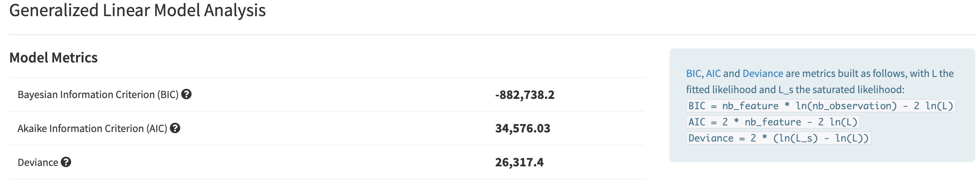
Task: Click the Model Metrics section heading
Action: (53, 58)
